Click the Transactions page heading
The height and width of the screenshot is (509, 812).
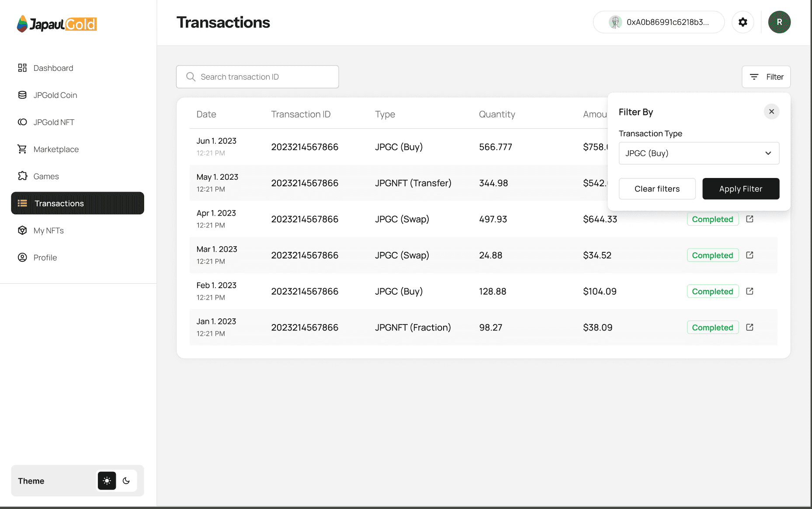(223, 22)
